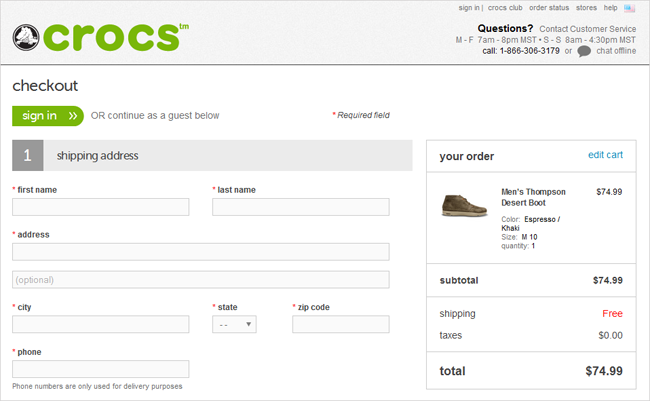Select the optional address line field
Image resolution: width=650 pixels, height=401 pixels.
[x=201, y=279]
